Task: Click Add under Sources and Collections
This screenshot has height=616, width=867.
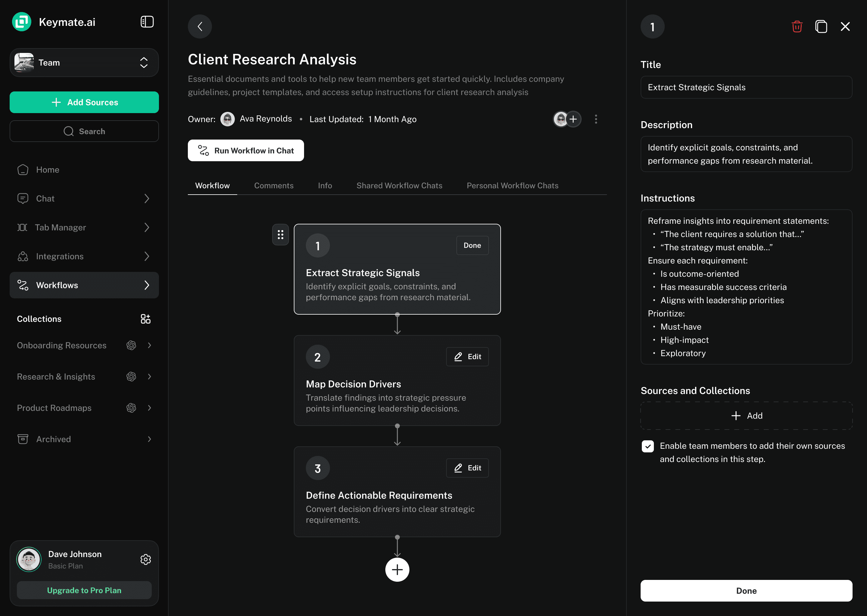Action: tap(746, 416)
